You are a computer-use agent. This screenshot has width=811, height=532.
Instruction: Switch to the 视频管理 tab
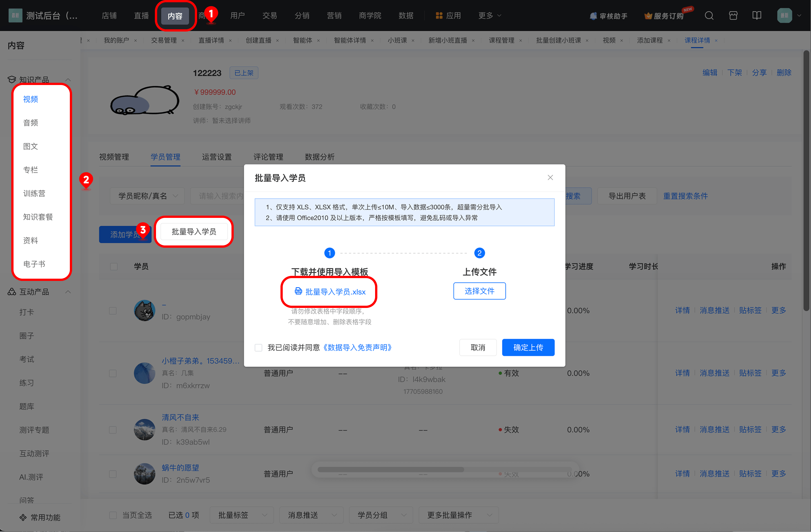pos(114,157)
